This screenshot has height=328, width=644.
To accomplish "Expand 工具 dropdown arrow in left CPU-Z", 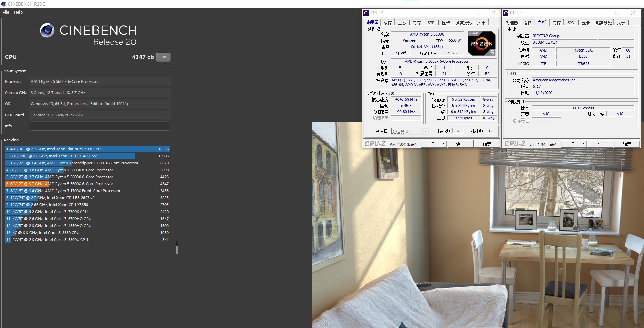I will 444,144.
